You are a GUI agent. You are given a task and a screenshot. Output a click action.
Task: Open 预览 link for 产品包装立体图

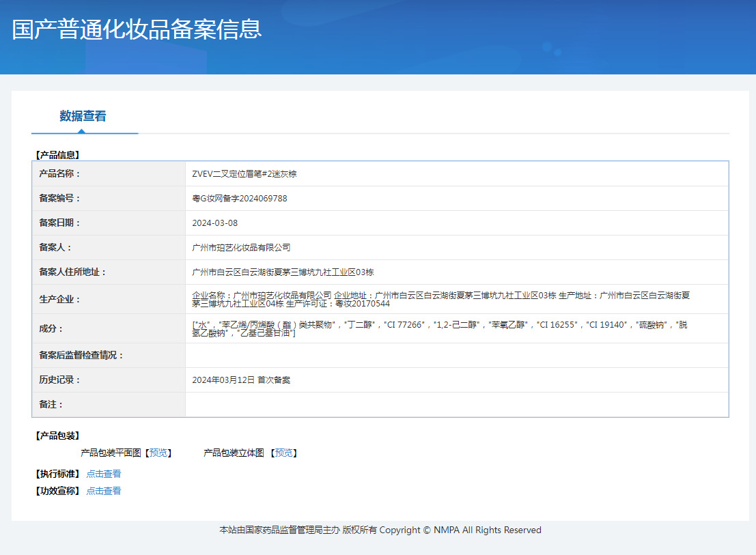pos(283,453)
